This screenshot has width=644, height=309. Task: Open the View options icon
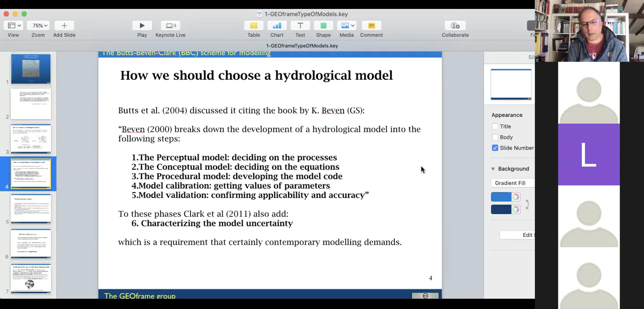[x=13, y=26]
